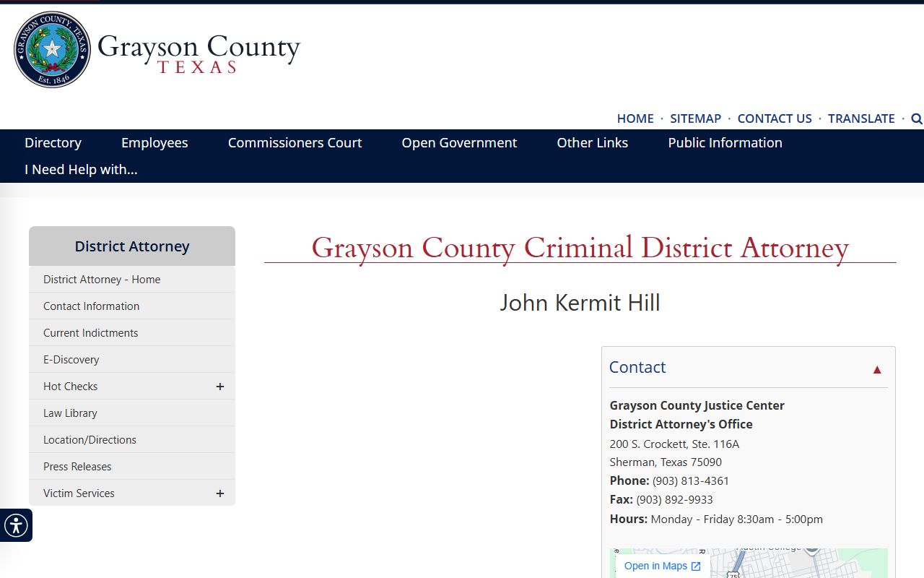View Current Indictments page
The width and height of the screenshot is (924, 578).
(132, 333)
